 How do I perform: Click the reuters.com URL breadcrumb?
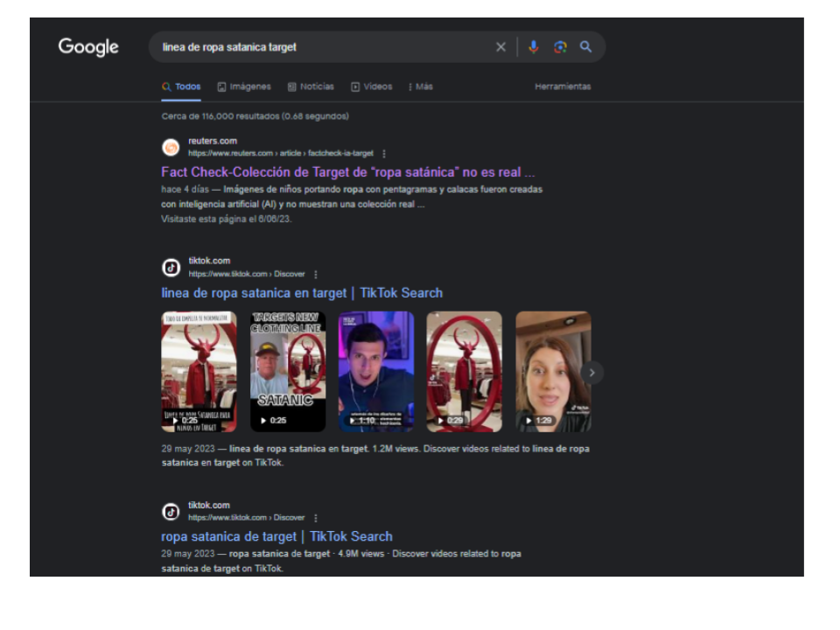[x=281, y=153]
